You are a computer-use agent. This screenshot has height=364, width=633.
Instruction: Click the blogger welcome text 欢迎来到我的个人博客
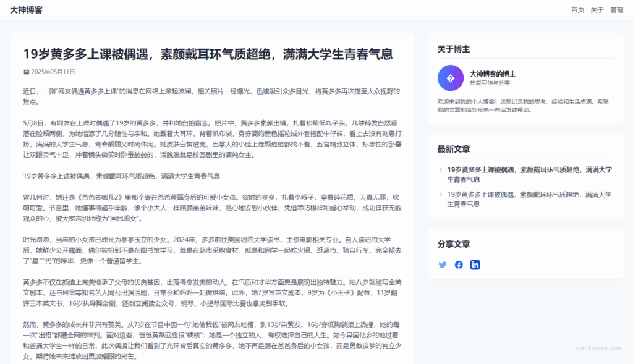(523, 105)
